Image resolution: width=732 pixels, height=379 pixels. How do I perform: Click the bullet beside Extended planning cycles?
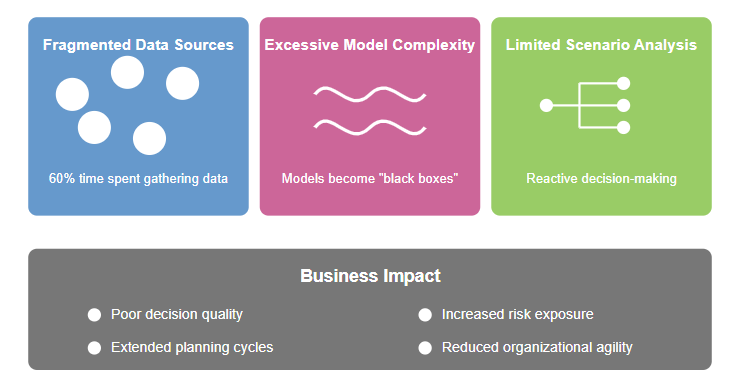click(94, 348)
